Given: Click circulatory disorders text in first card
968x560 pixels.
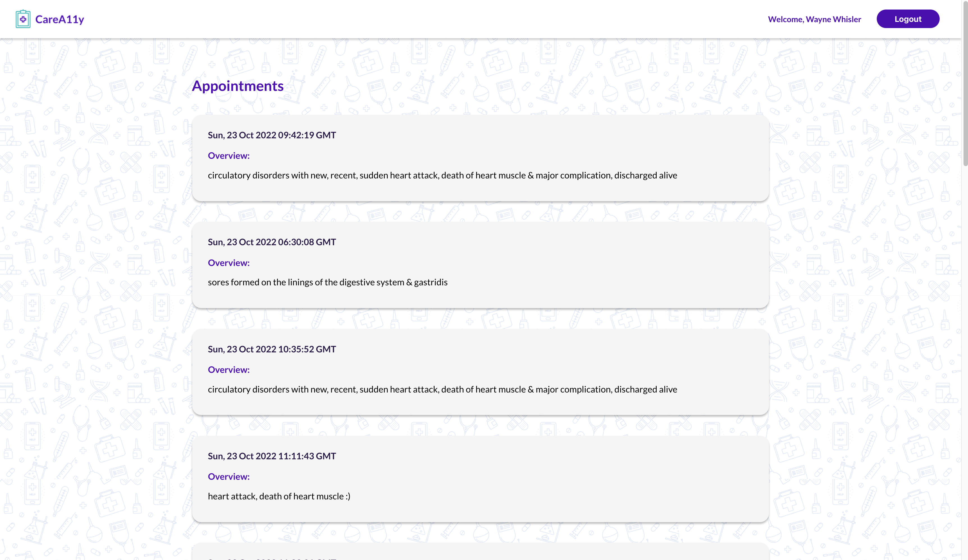Looking at the screenshot, I should (442, 175).
